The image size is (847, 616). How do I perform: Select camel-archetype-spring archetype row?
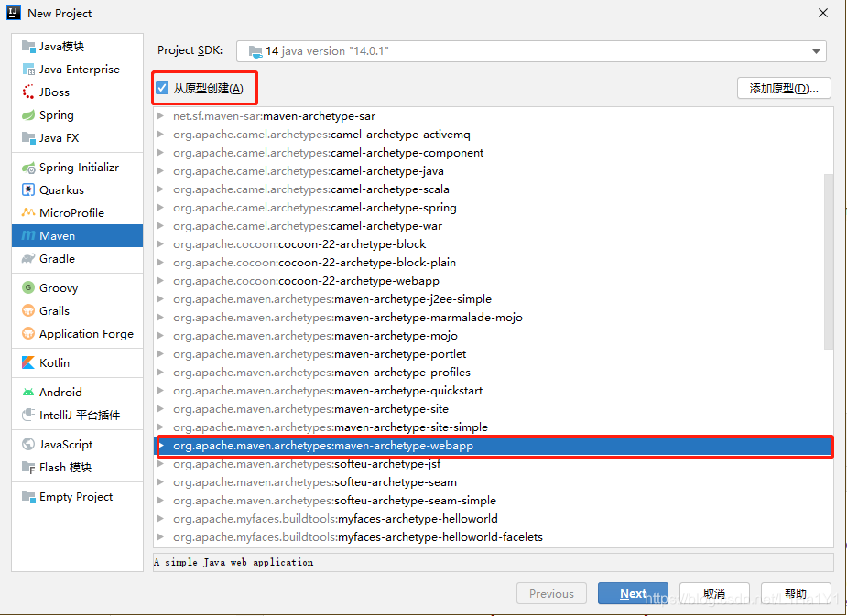[x=494, y=208]
